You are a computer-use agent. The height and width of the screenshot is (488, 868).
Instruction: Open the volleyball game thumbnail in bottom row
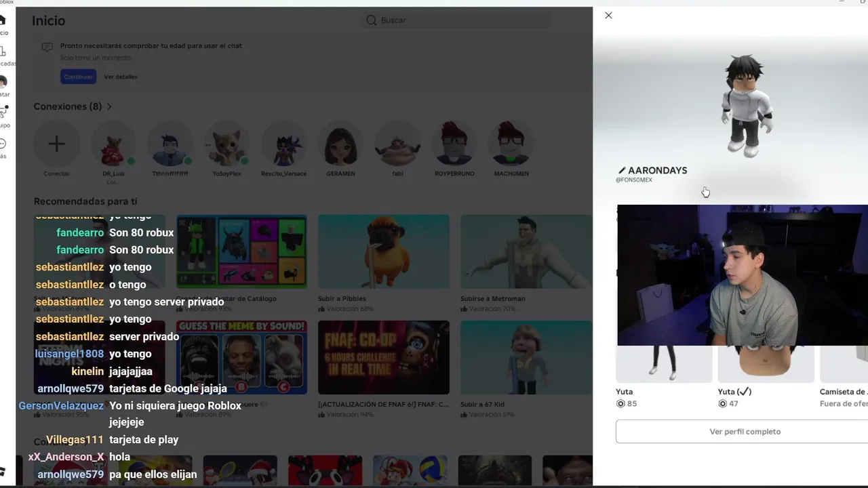410,470
